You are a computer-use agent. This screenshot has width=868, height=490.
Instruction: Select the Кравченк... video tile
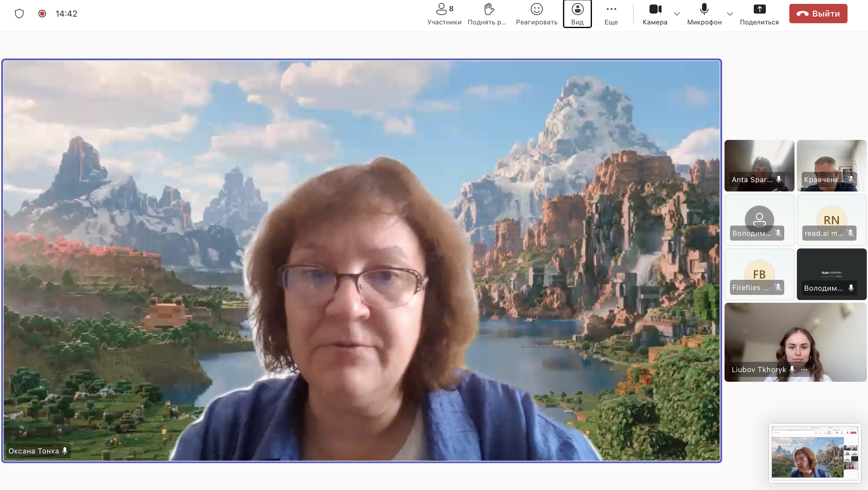[832, 166]
